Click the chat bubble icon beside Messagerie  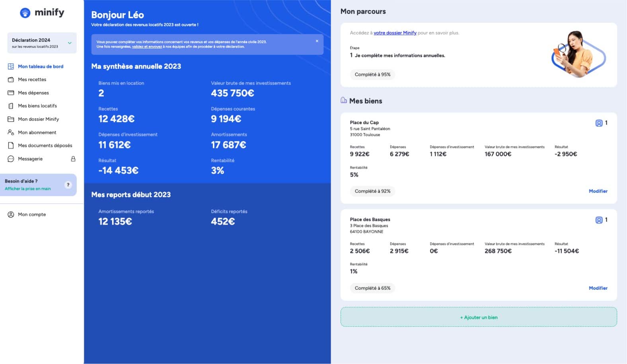point(11,159)
